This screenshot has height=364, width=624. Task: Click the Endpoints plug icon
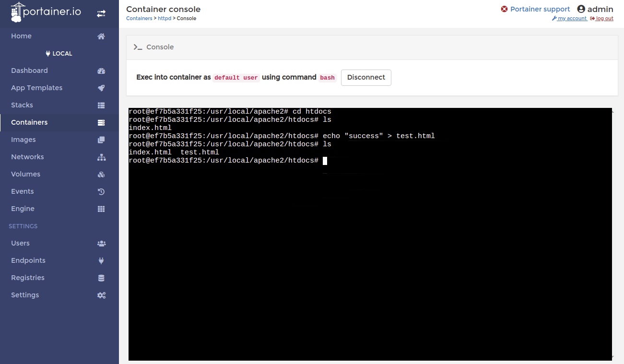point(101,261)
